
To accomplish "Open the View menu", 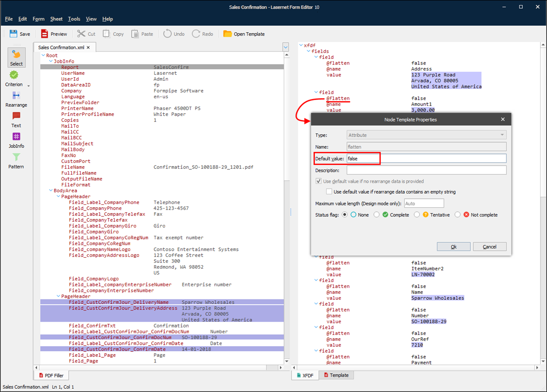I will [x=91, y=19].
